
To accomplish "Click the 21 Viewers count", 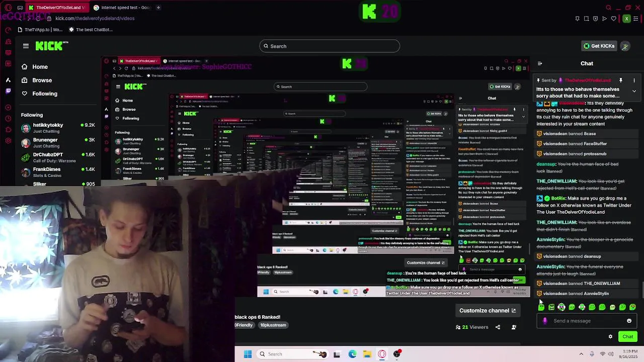I will coord(472,327).
